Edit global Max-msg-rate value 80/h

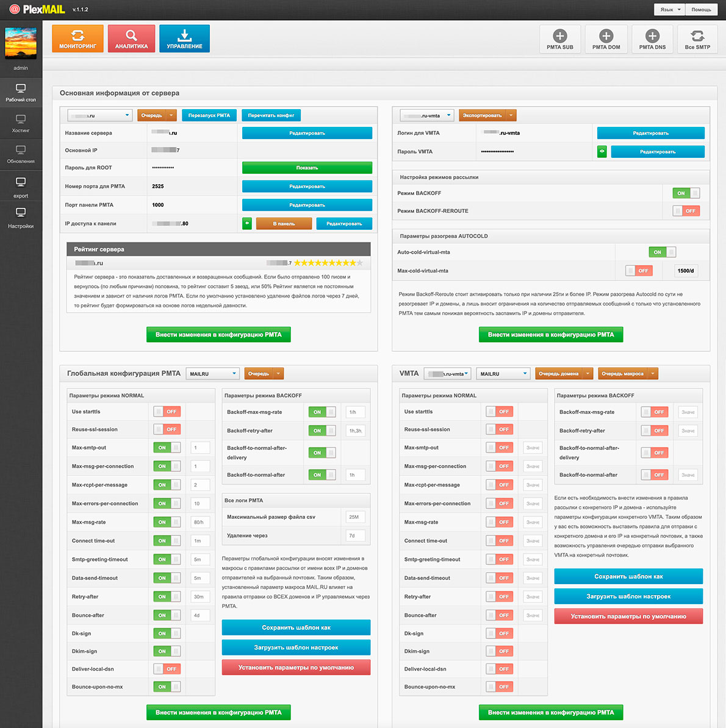[200, 522]
